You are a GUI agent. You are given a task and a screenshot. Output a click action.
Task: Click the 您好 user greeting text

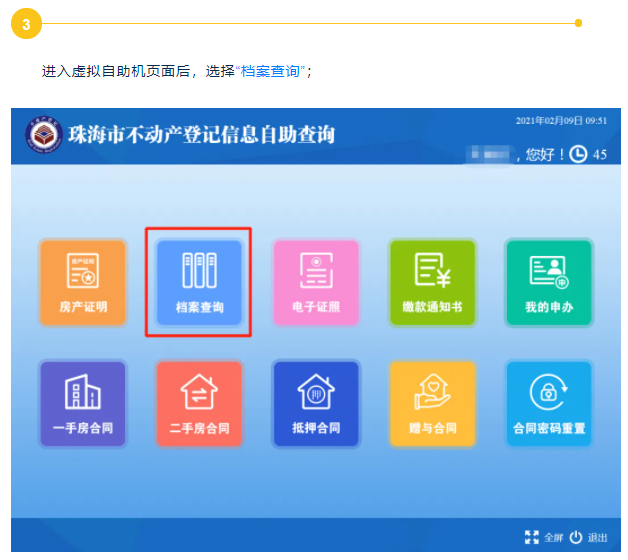[543, 154]
